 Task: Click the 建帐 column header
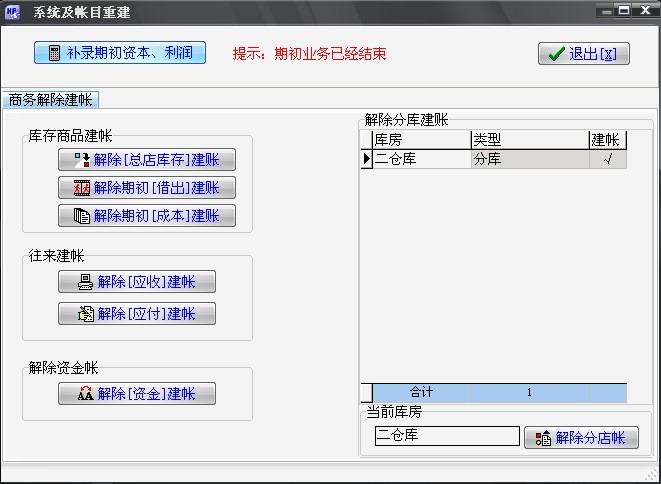click(x=608, y=140)
